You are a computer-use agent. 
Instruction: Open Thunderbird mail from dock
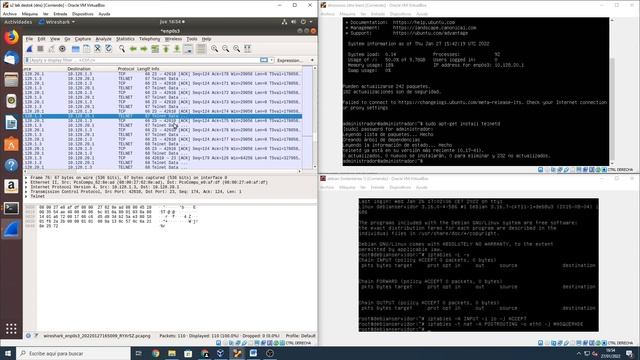coord(11,58)
